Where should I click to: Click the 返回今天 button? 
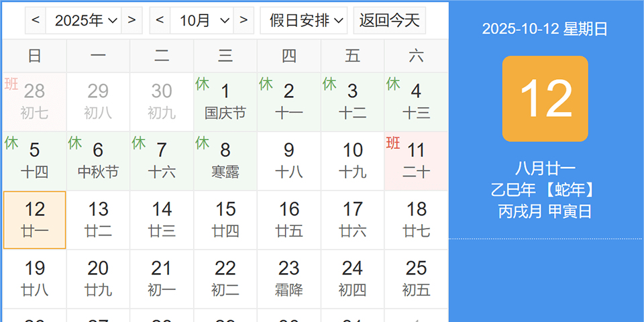pos(389,20)
